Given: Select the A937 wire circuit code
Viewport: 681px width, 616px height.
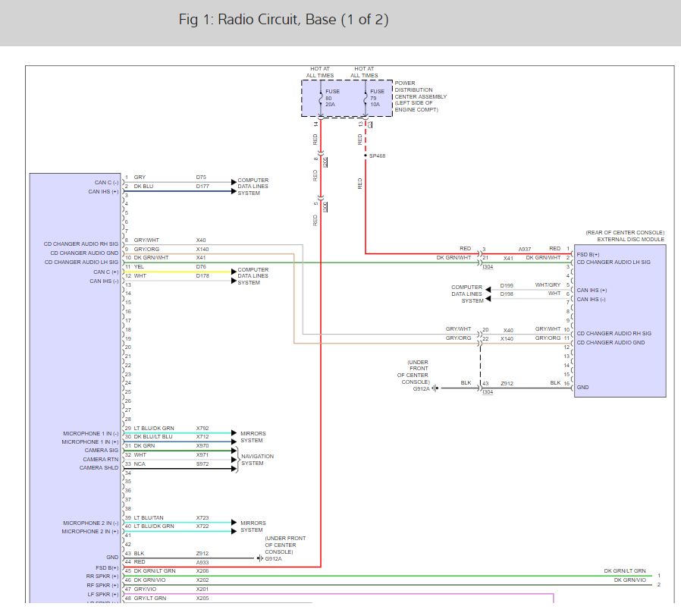Looking at the screenshot, I should (x=524, y=249).
